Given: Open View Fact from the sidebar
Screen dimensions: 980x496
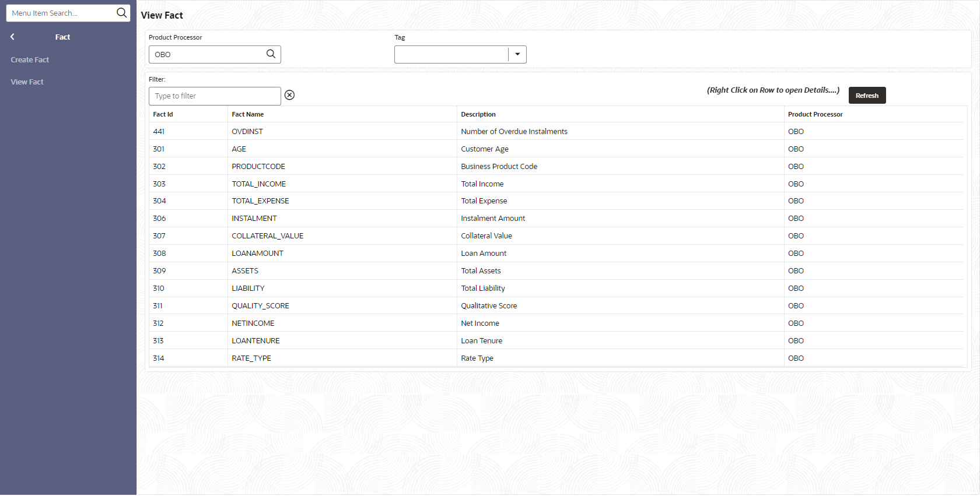Looking at the screenshot, I should coord(27,82).
